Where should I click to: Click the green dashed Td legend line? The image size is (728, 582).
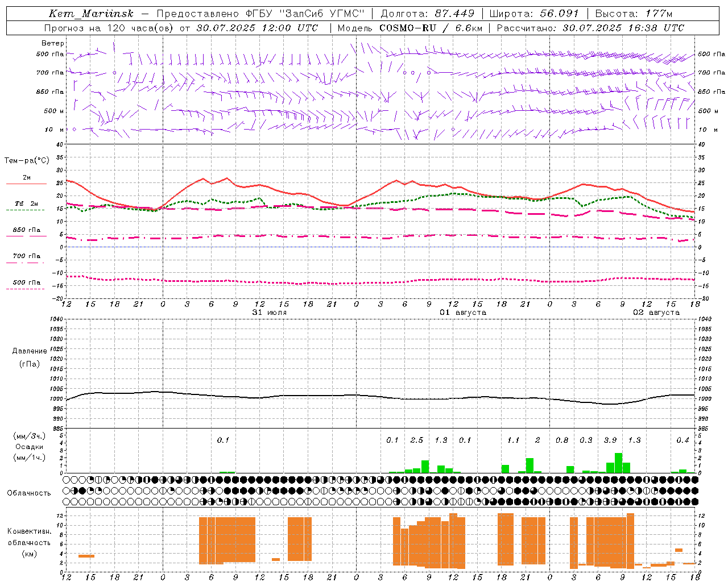(26, 210)
